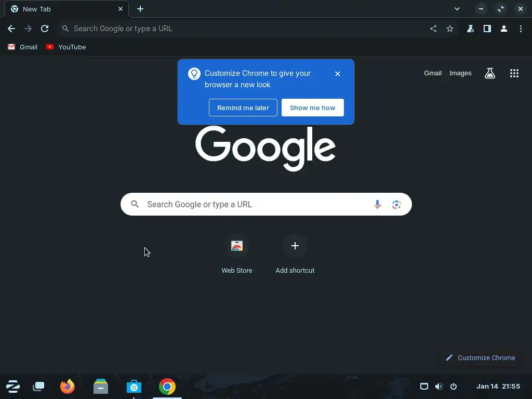Open the Google apps grid

coord(514,73)
